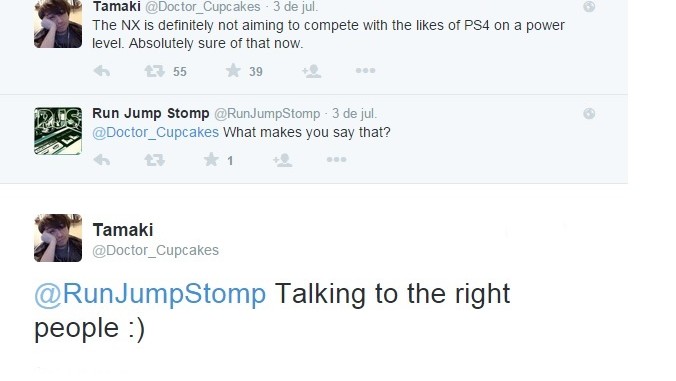Retweet Run Jump Stomp's question
The height and width of the screenshot is (381, 676).
coord(154,160)
